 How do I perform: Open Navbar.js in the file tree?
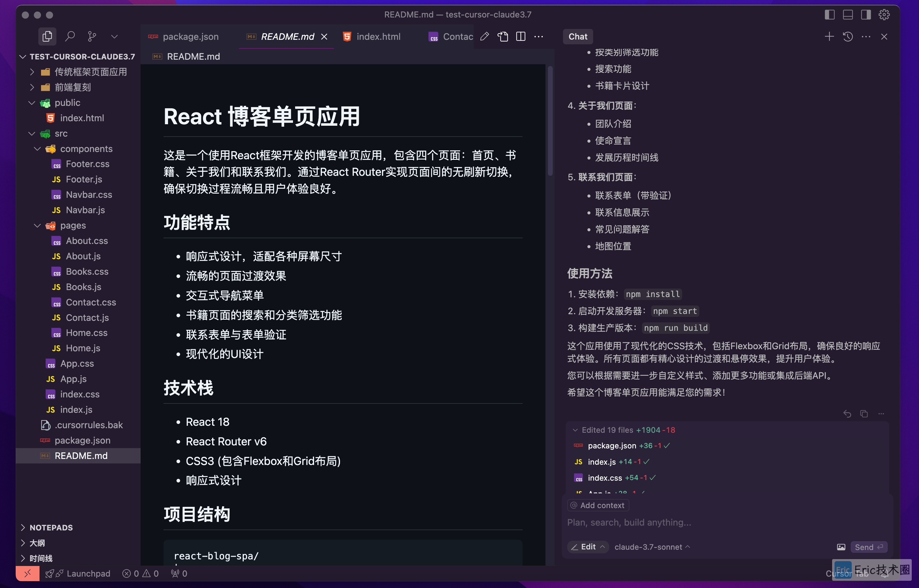tap(78, 210)
